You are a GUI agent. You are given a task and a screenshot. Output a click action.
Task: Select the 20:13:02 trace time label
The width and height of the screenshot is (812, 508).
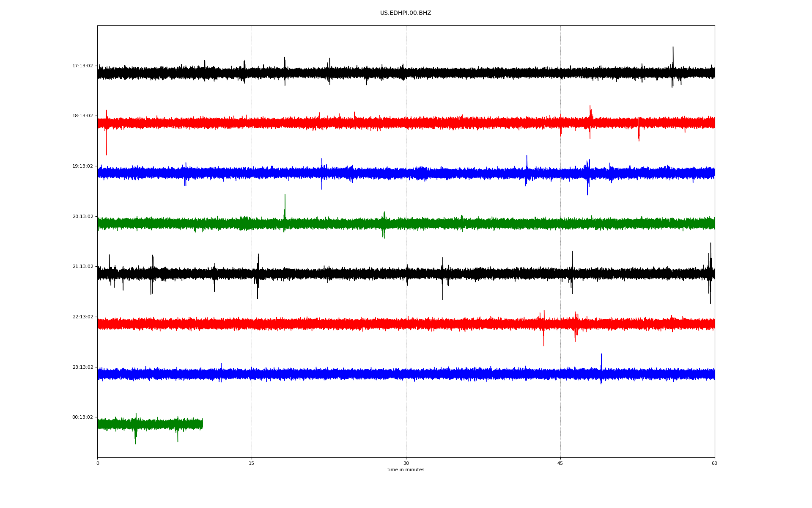82,216
